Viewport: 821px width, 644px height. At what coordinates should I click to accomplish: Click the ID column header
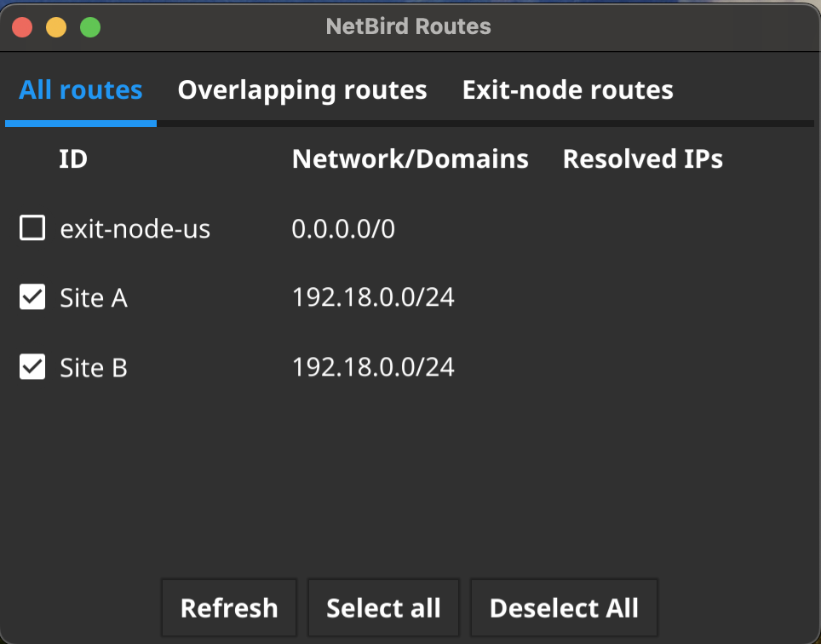point(73,159)
